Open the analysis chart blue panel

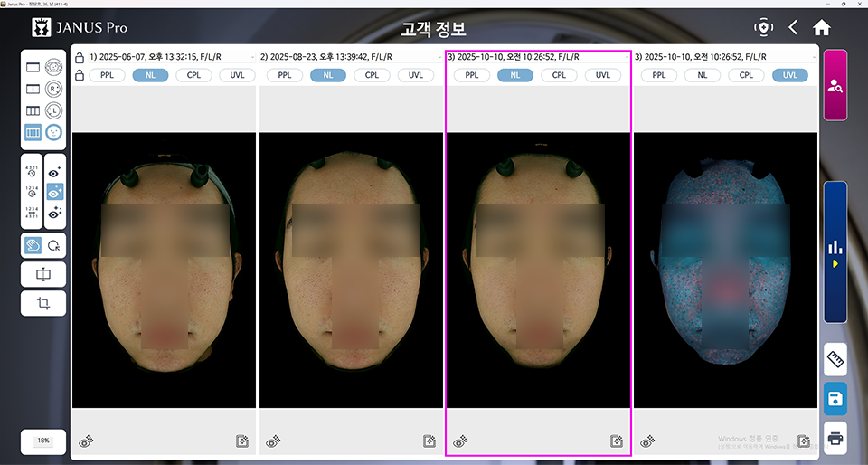835,251
